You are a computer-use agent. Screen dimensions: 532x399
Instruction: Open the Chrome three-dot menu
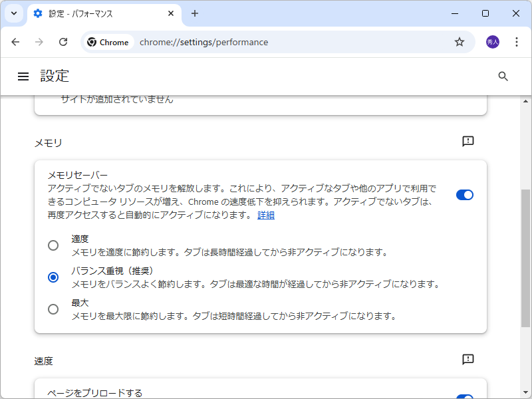tap(517, 41)
